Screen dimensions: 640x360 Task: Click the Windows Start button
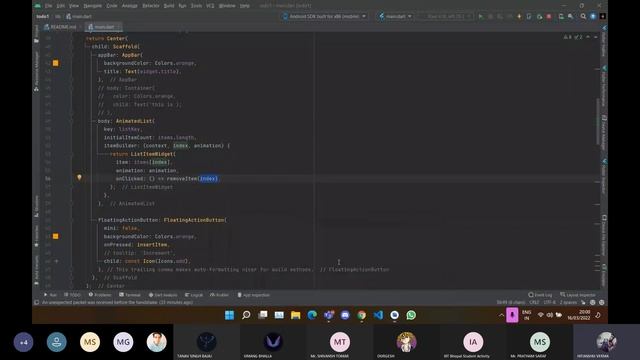click(x=229, y=315)
